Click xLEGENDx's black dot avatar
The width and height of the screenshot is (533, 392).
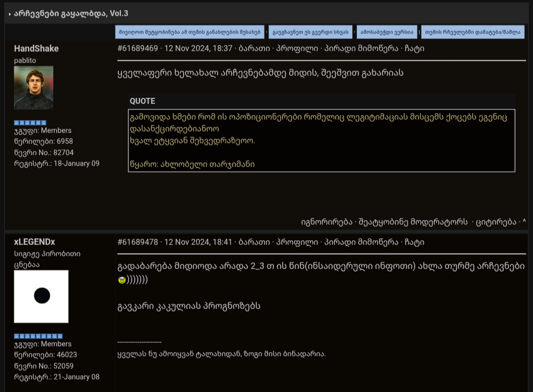coord(41,296)
